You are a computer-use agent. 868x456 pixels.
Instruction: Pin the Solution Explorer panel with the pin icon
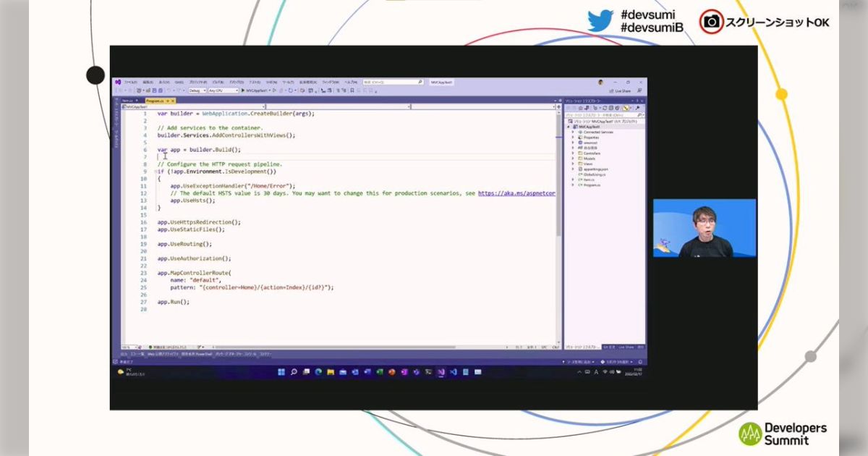click(637, 100)
